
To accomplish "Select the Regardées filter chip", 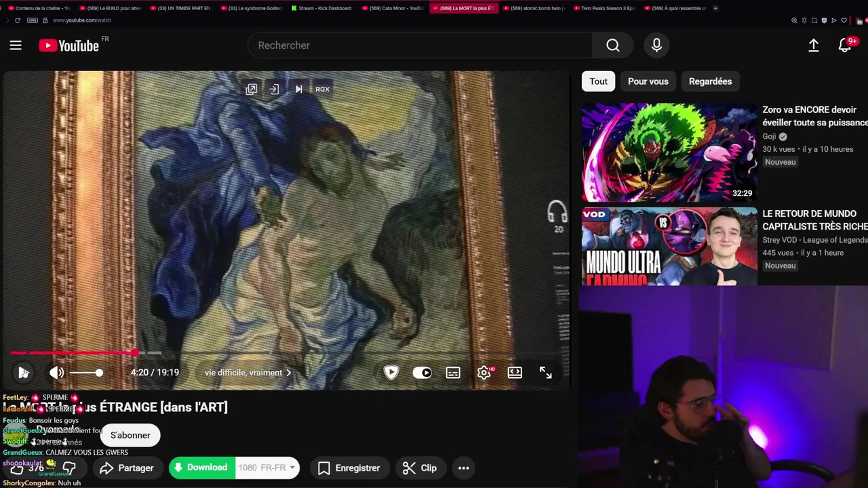I will [710, 81].
